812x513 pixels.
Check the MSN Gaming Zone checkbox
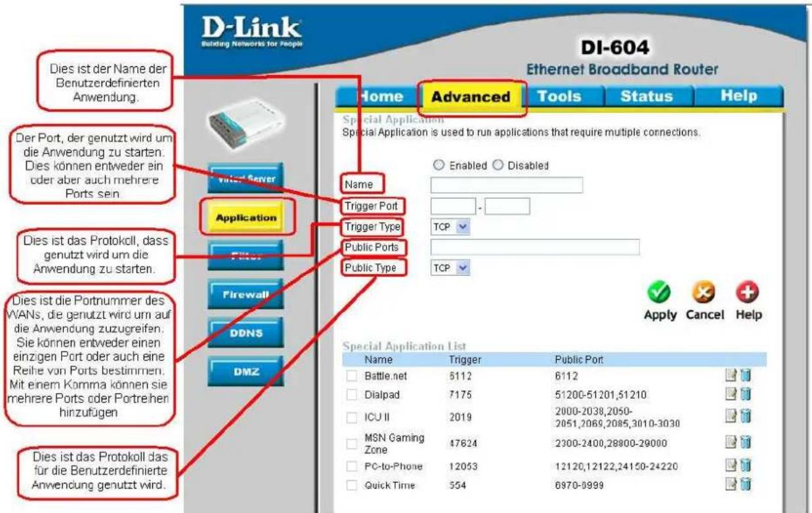click(351, 443)
